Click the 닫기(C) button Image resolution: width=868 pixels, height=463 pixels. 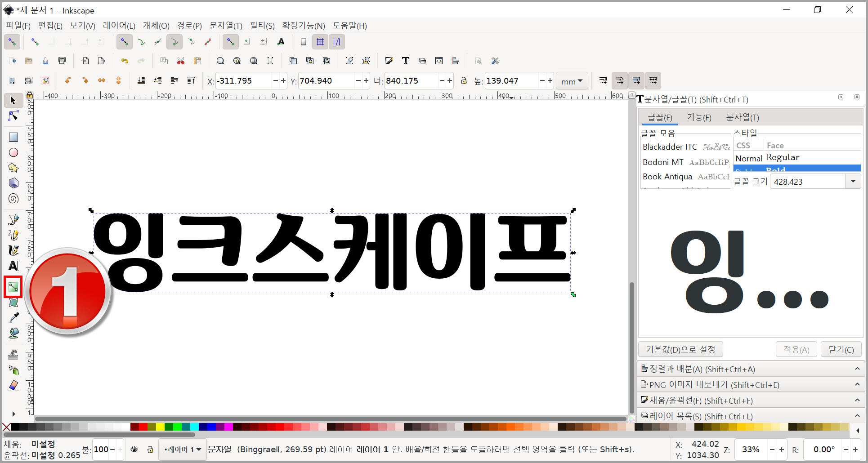841,349
